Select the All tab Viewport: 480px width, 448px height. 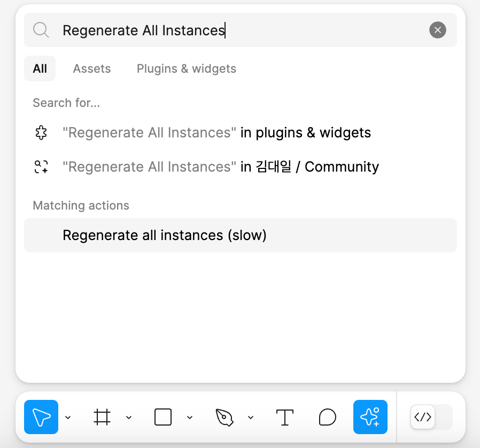[40, 68]
